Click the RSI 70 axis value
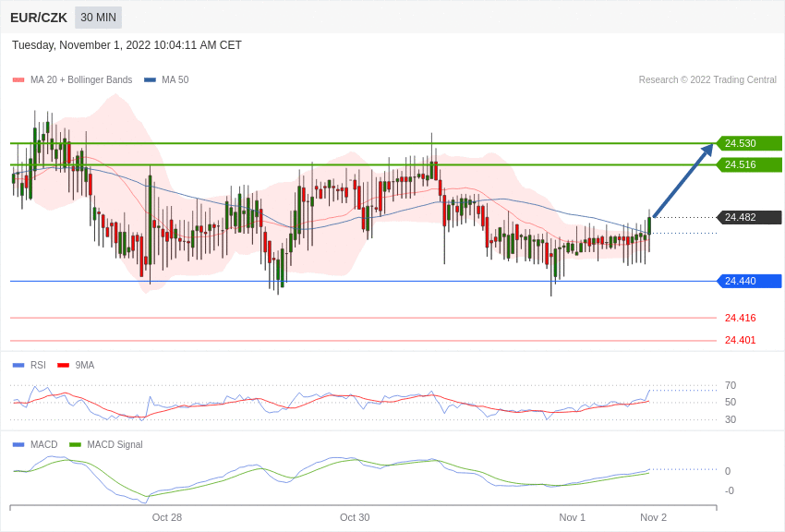This screenshot has width=785, height=532. click(731, 385)
